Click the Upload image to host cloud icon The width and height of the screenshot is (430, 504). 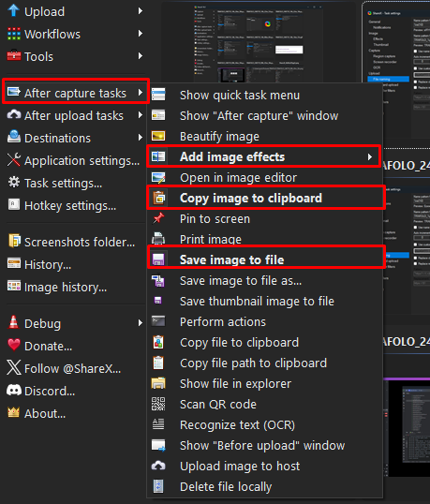[158, 466]
